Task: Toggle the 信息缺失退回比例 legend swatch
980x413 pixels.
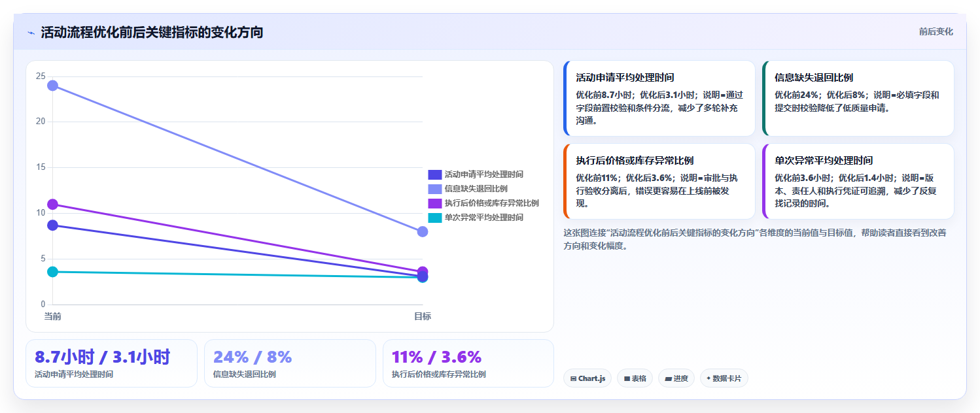Action: tap(434, 189)
